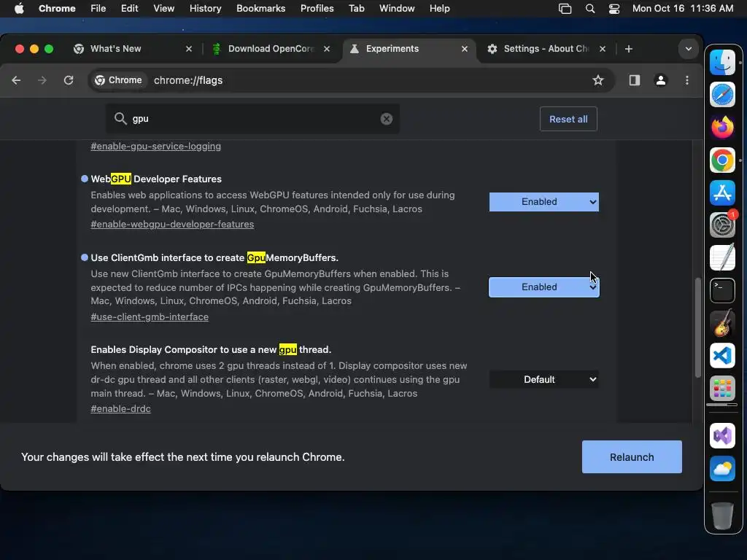The width and height of the screenshot is (747, 560).
Task: Click the flags search field
Action: point(252,119)
